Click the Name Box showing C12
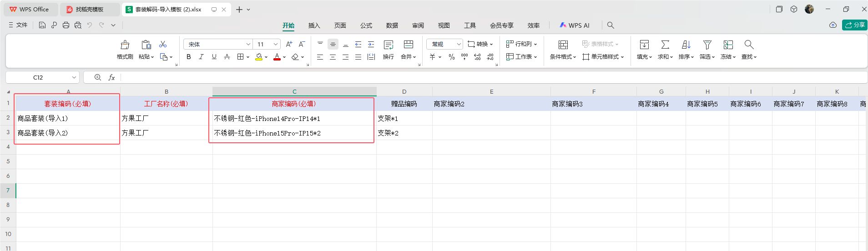 point(43,77)
